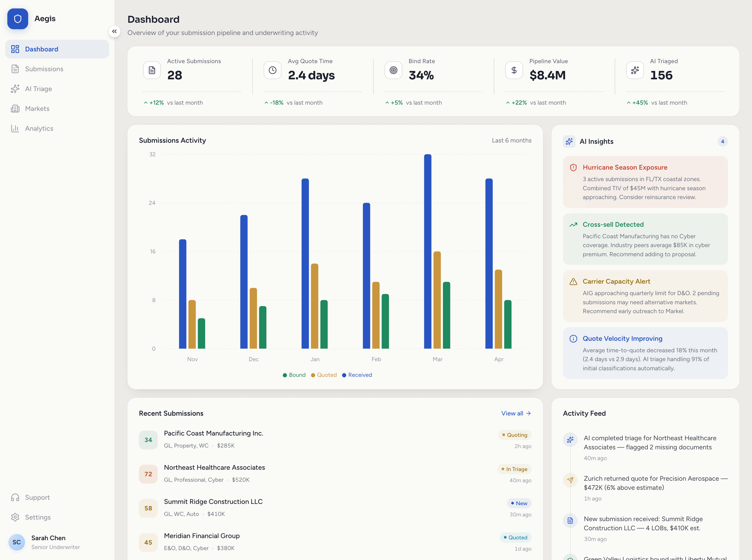Click the score badge 58 for Summit Ridge
The width and height of the screenshot is (752, 560).
pos(148,508)
